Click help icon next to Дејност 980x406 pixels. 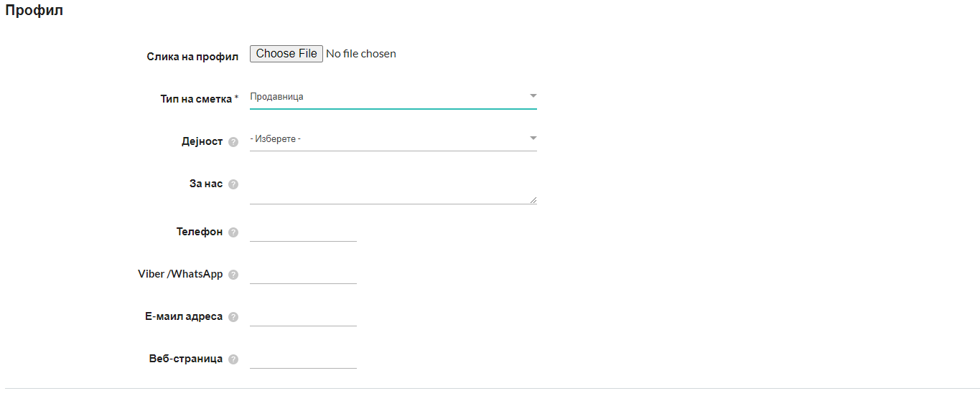(233, 142)
